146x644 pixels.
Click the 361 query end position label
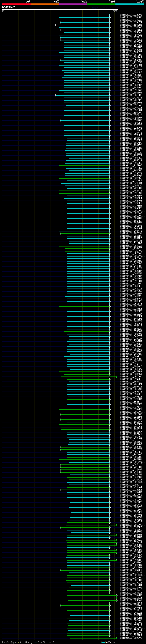pos(115,11)
